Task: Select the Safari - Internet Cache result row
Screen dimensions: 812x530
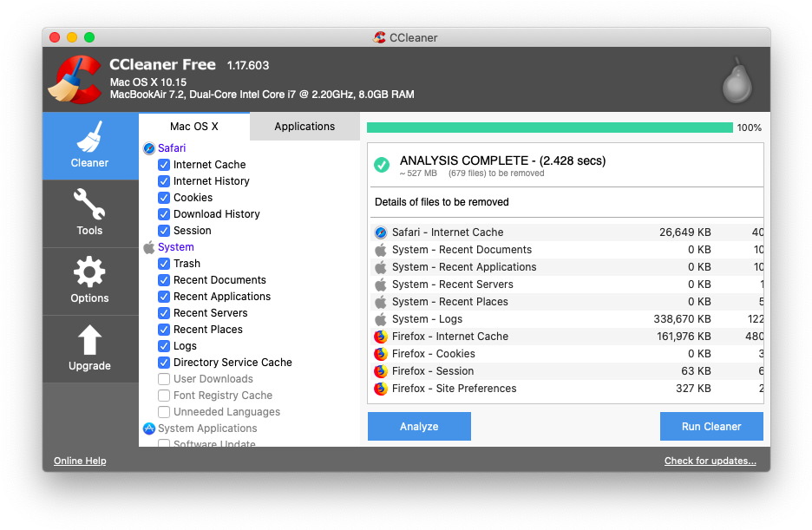Action: pyautogui.click(x=566, y=232)
